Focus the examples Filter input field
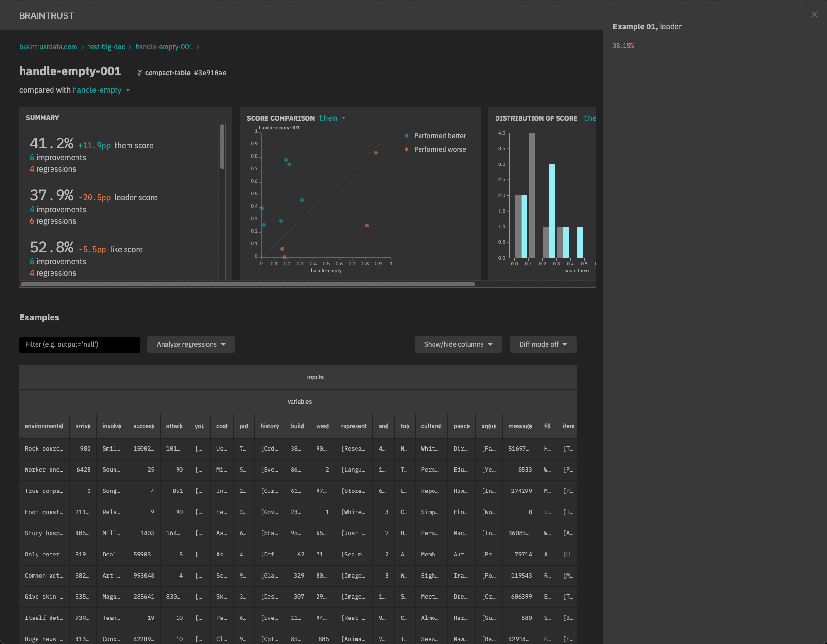 (x=79, y=344)
